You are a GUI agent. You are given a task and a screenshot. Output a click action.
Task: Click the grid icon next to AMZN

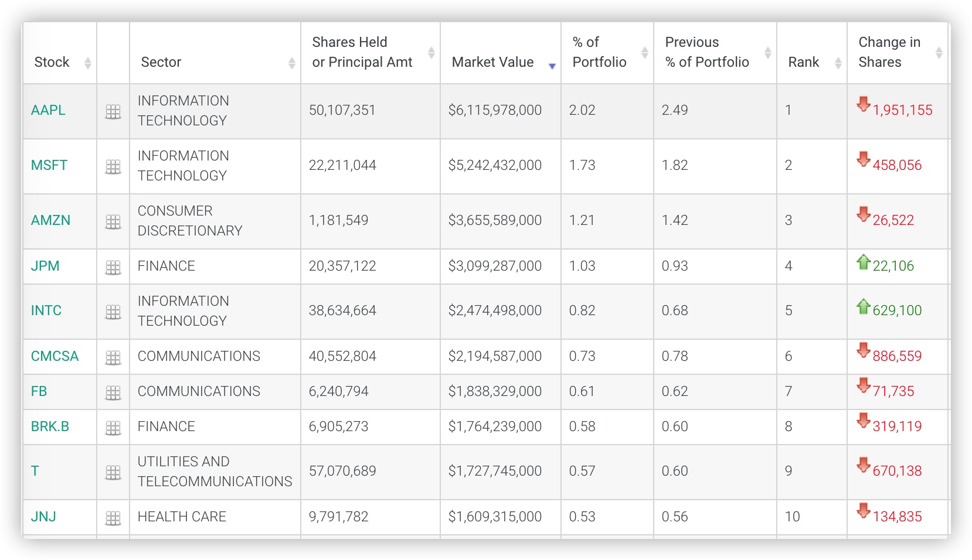[113, 221]
